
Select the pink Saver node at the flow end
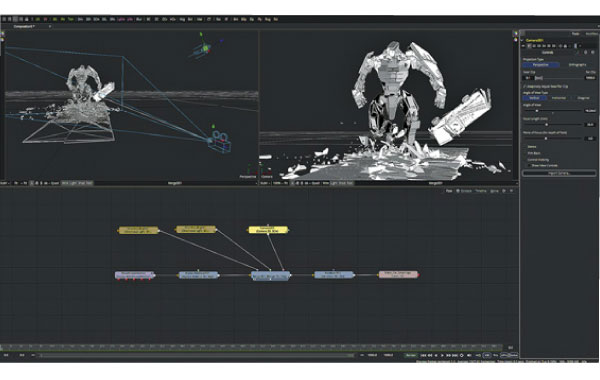[398, 274]
